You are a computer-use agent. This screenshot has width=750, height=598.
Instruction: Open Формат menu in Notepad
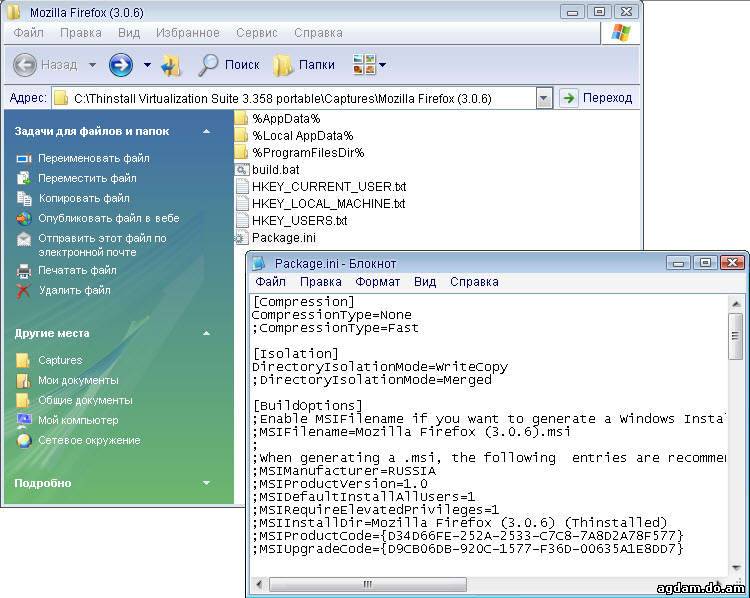coord(377,282)
